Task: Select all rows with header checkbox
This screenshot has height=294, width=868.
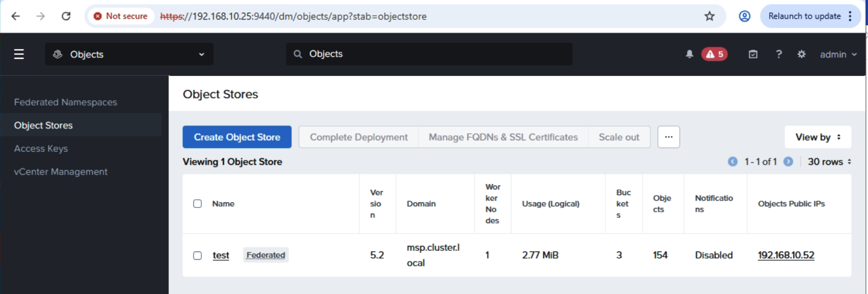Action: [197, 204]
